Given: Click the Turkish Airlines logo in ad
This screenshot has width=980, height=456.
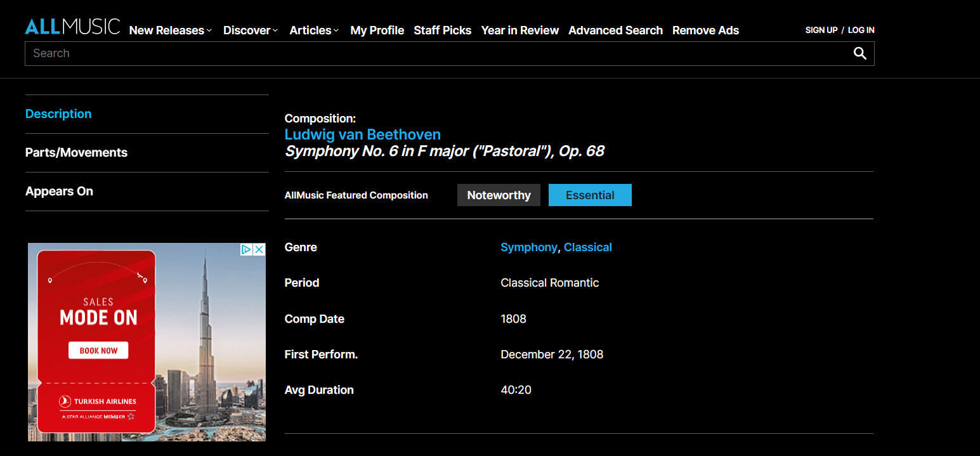Looking at the screenshot, I should click(x=98, y=401).
